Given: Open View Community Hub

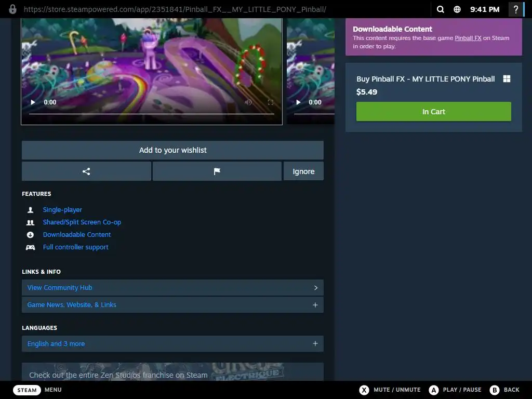Looking at the screenshot, I should [172, 288].
